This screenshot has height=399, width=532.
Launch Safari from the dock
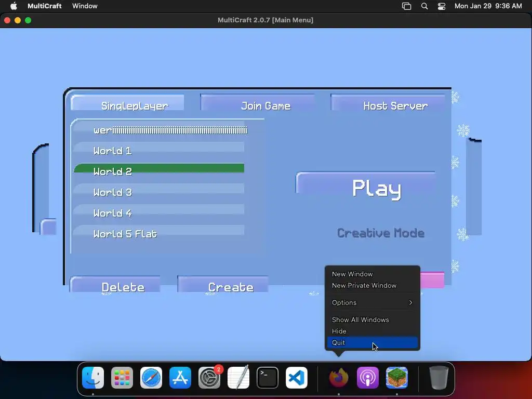[151, 378]
